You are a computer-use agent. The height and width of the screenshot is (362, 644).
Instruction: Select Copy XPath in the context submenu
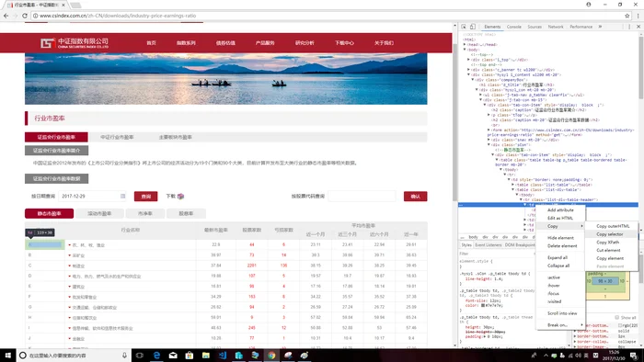(x=607, y=243)
